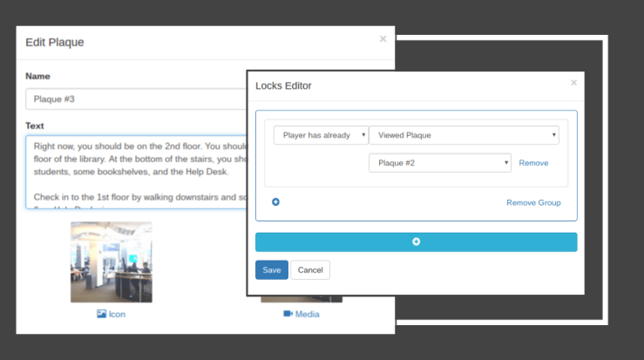Image resolution: width=644 pixels, height=360 pixels.
Task: Click the video camera icon beside Media
Action: point(288,314)
